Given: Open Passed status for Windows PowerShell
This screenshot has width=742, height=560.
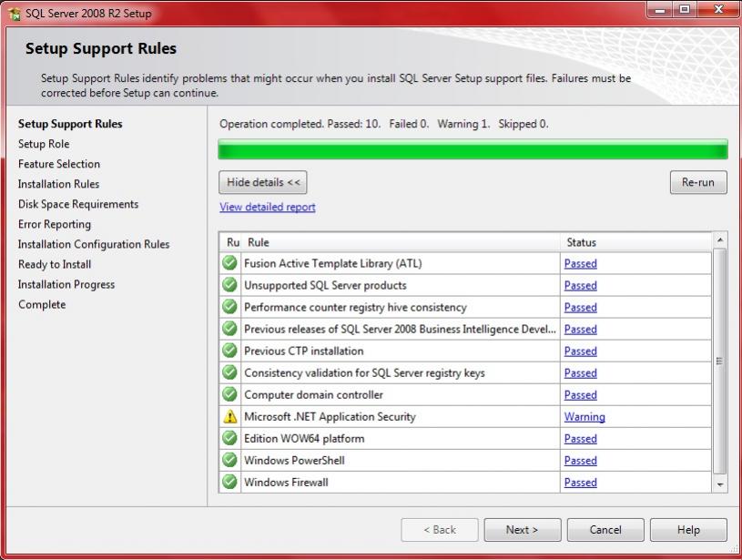Looking at the screenshot, I should 581,461.
